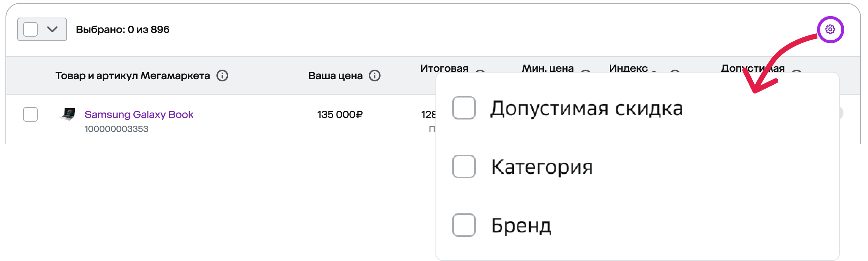
Task: Enable the Бренд column checkbox
Action: (x=464, y=225)
